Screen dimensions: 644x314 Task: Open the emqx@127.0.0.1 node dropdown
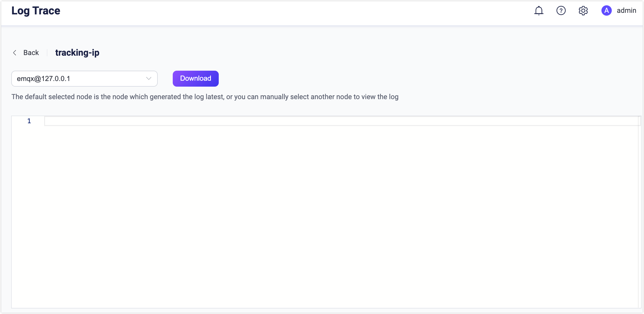(78, 78)
